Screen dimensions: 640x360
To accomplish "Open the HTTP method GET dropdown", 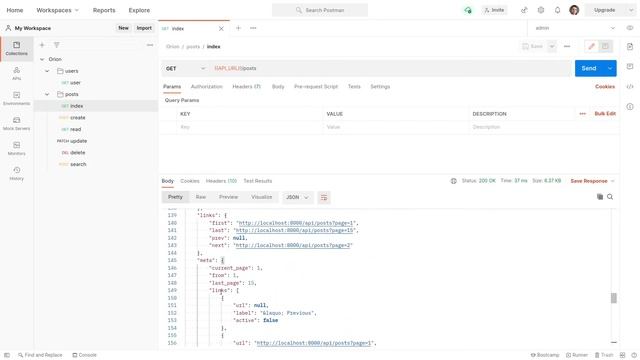I will [x=186, y=69].
